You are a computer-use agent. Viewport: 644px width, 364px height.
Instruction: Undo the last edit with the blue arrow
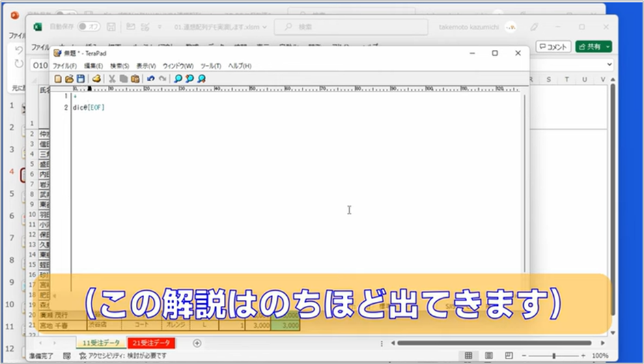tap(151, 79)
